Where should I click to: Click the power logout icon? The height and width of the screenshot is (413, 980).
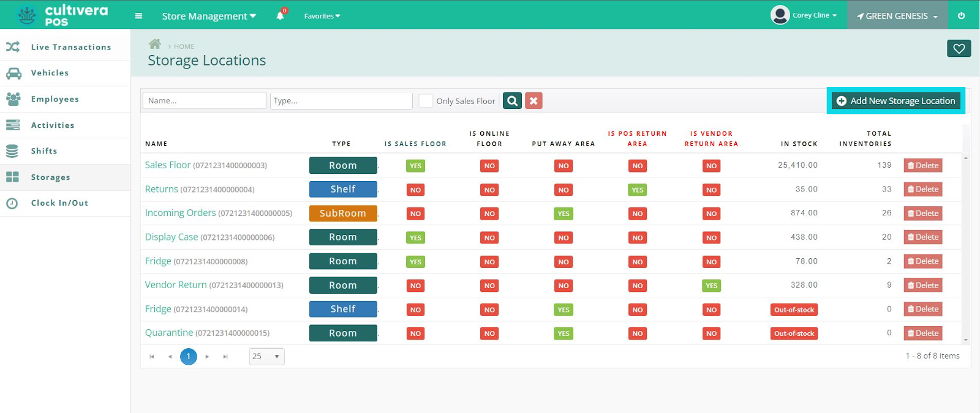point(961,16)
